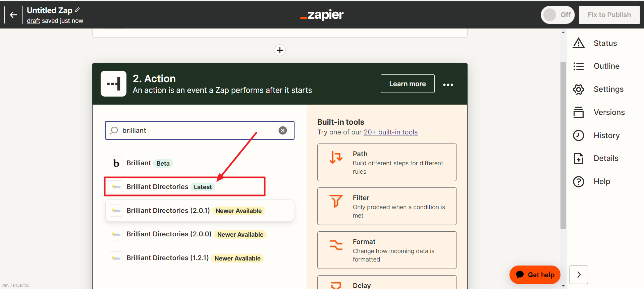Click the Brilliant Directories (2.0.0) logo

(x=116, y=234)
